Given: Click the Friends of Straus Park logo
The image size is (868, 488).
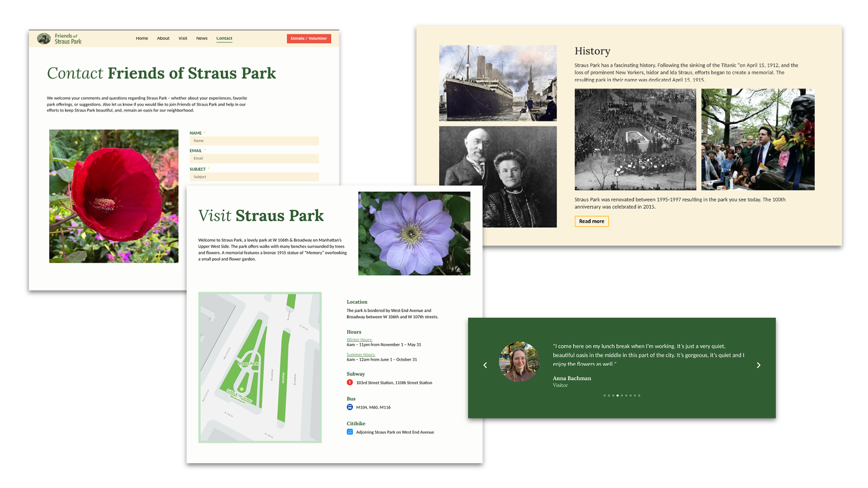Looking at the screenshot, I should click(59, 39).
